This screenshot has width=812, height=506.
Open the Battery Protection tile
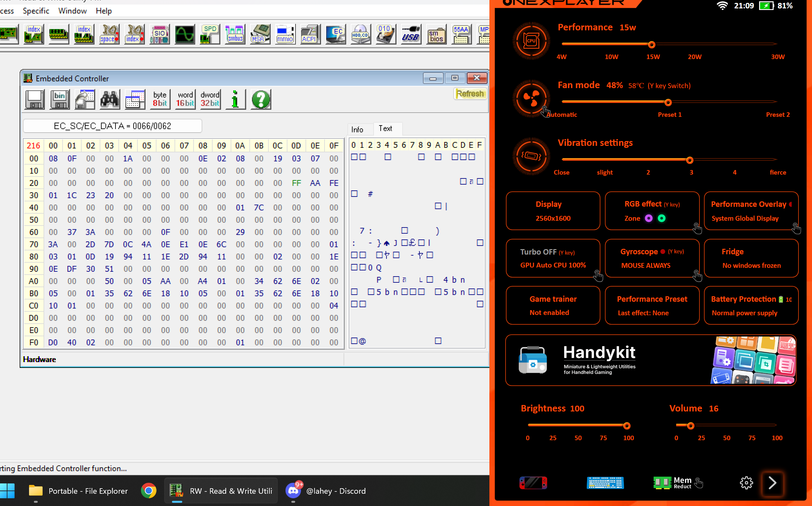coord(751,305)
